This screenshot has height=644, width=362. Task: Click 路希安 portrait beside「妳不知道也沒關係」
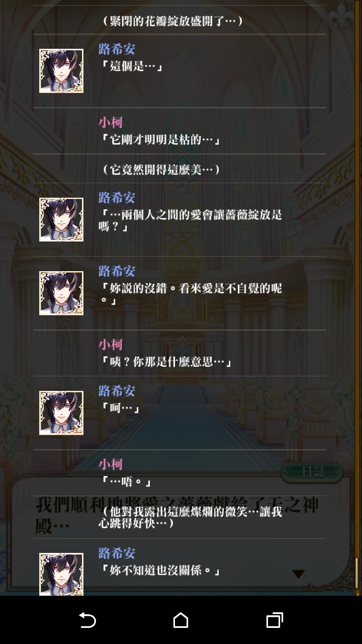point(61,574)
